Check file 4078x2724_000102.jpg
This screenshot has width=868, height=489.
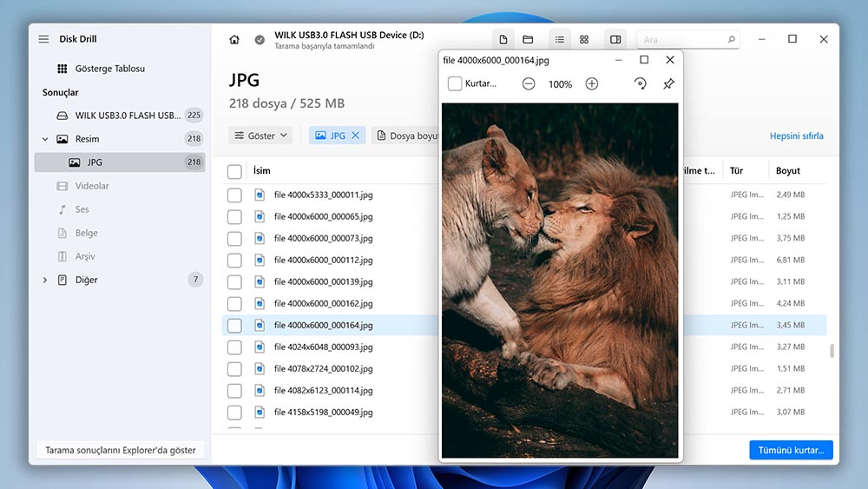pyautogui.click(x=234, y=368)
